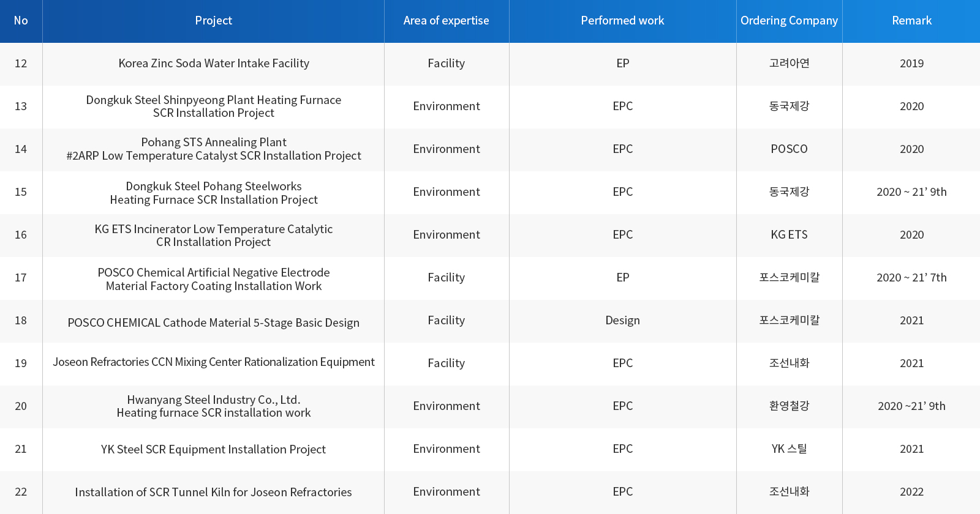Select Joseon Refractories CCN Mixing Center project
Screen dimensions: 980x514
(x=213, y=362)
